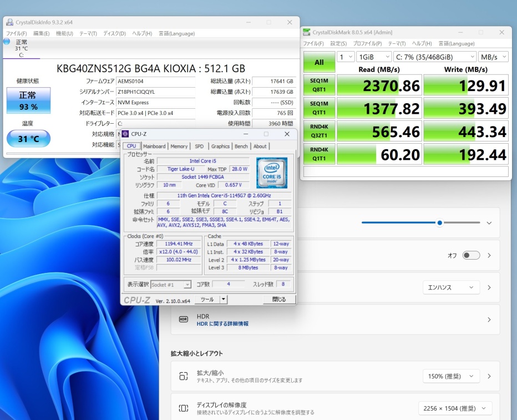
Task: Click the CrystalDiskInfo health status 正常 93% box
Action: pos(28,100)
